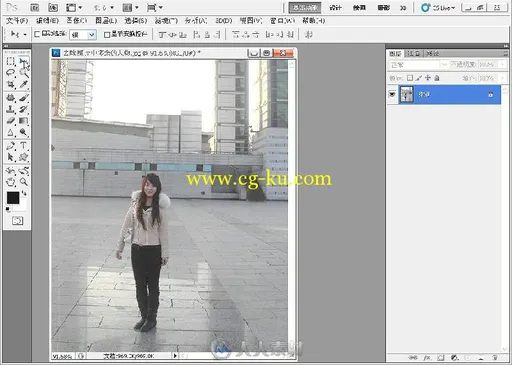Viewport: 512px width, 365px height.
Task: Launch Bridge from the application bar
Action: point(35,7)
